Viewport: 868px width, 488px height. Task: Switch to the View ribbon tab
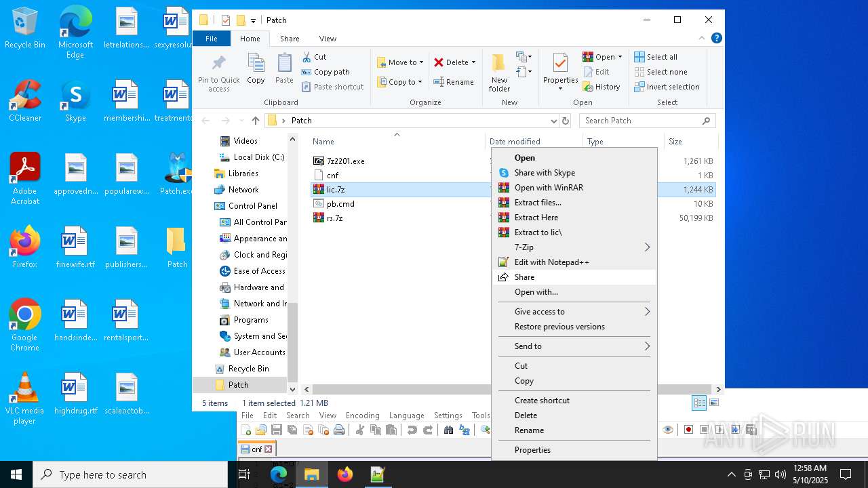328,39
